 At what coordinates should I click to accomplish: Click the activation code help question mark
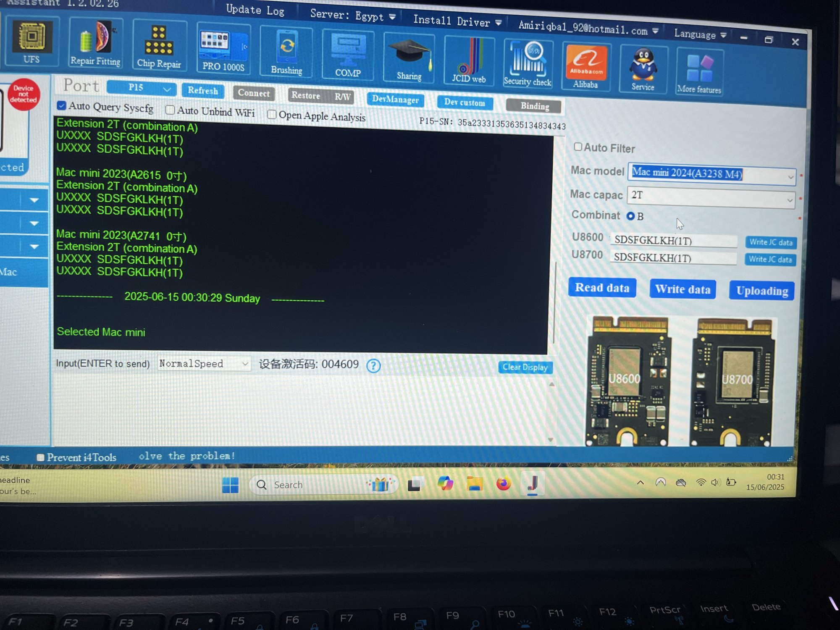tap(373, 366)
